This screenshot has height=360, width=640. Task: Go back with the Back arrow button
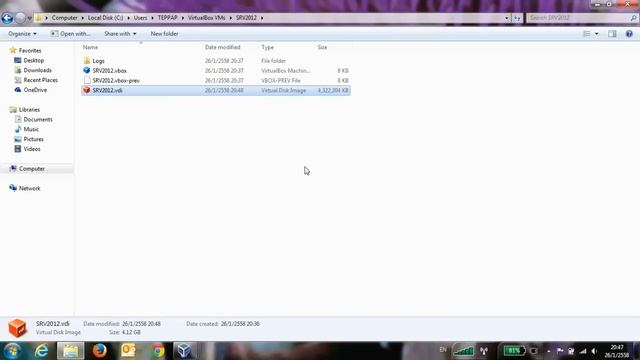(7, 18)
